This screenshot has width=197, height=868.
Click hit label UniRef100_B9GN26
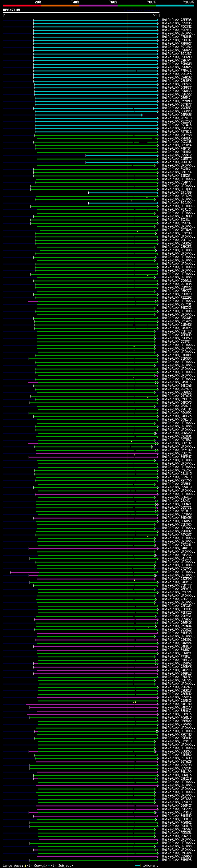[177, 67]
